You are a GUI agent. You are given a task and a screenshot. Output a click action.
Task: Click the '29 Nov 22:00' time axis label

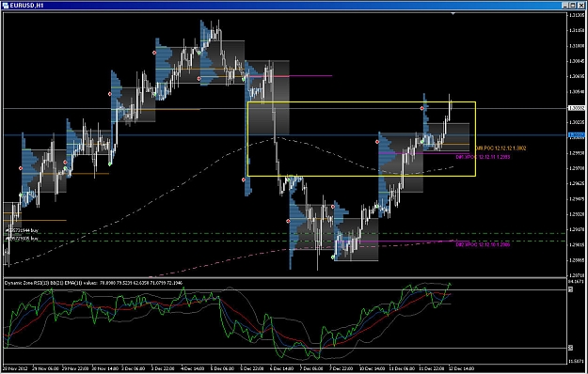(74, 368)
